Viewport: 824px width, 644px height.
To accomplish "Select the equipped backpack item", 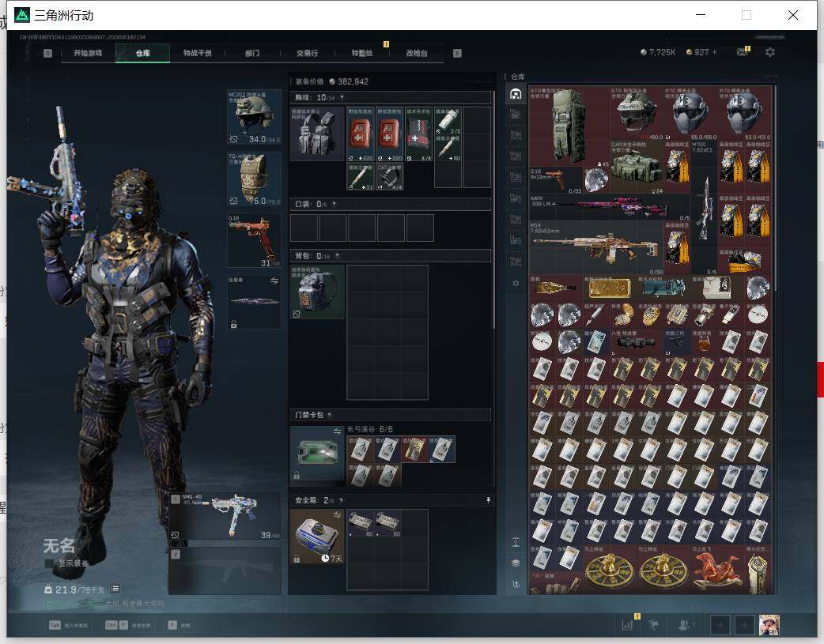I will tap(317, 292).
